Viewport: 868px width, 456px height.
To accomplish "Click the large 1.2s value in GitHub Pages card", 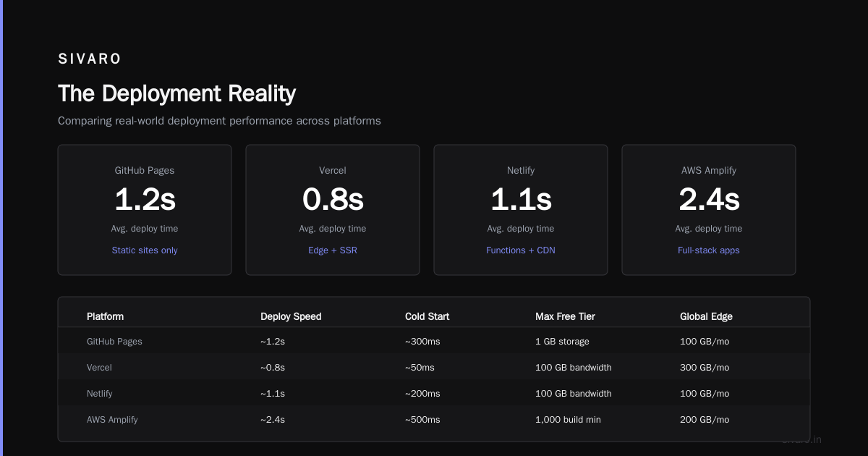I will pyautogui.click(x=145, y=200).
